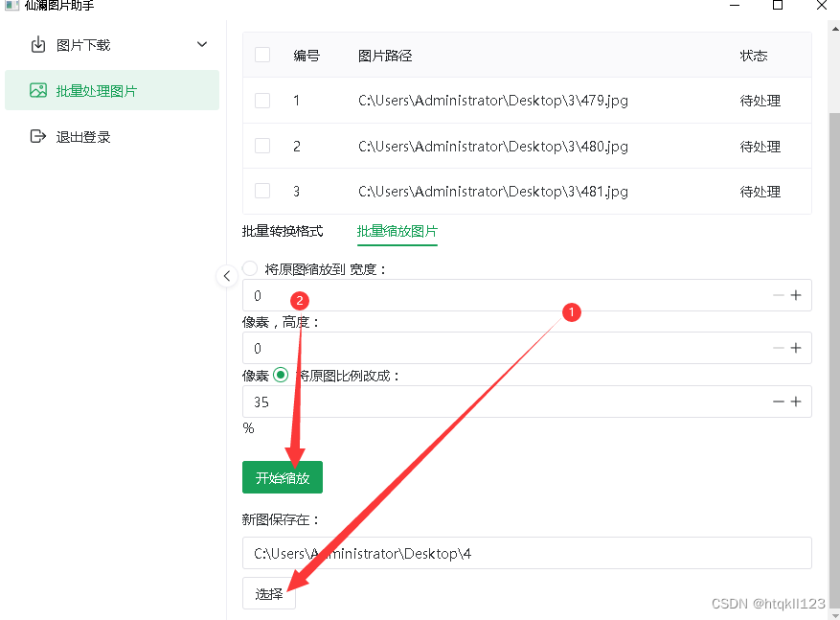
Task: Click the batch process picture icon
Action: [x=38, y=90]
